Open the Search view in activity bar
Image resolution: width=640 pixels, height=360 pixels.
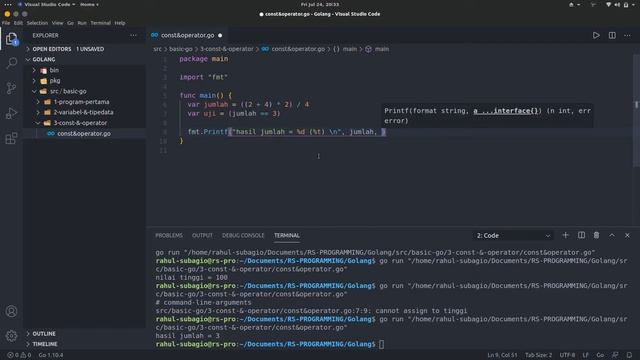click(11, 63)
